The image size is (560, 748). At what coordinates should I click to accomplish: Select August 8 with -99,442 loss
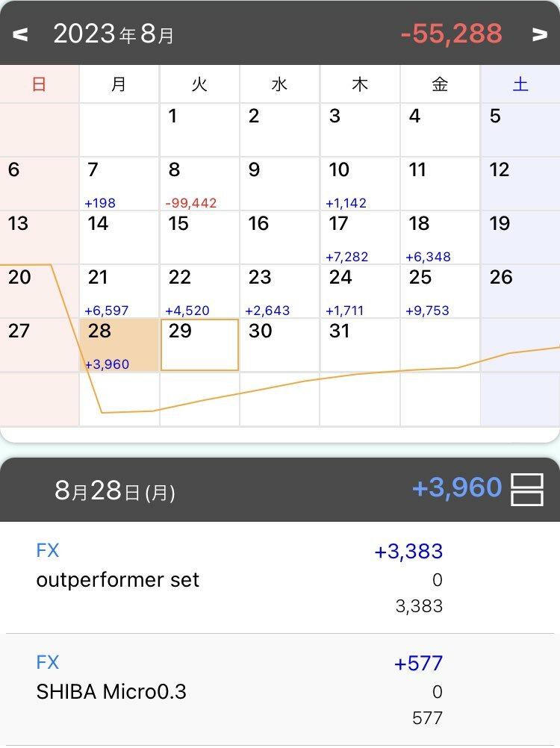[x=199, y=184]
